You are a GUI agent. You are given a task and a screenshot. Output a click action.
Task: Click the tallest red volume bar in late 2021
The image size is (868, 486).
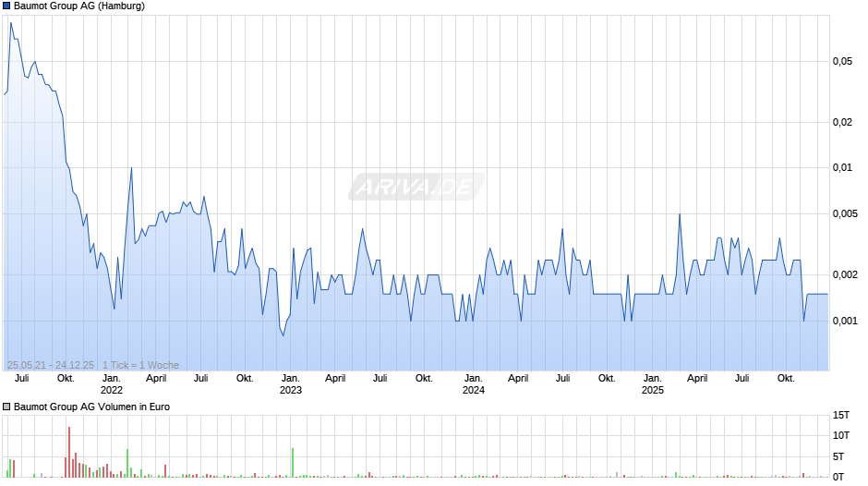(69, 452)
